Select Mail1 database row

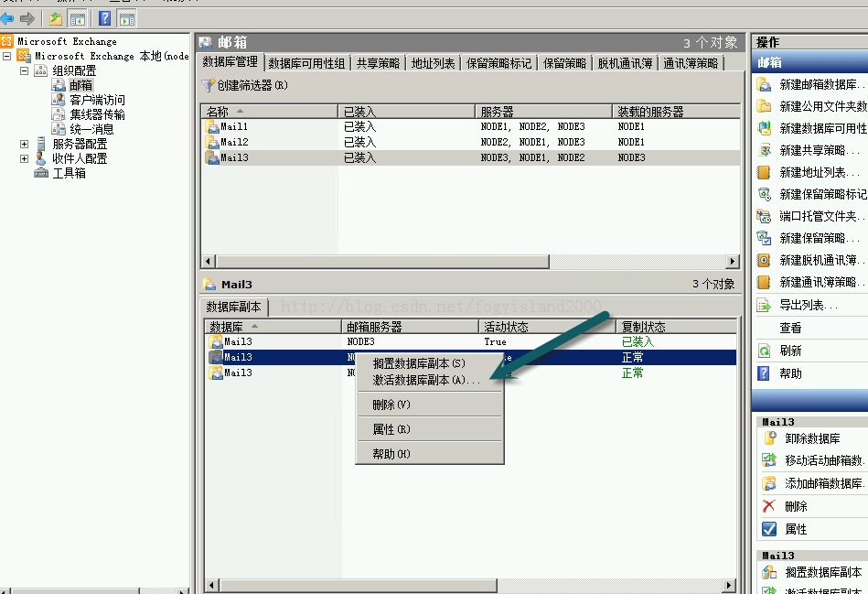[x=470, y=127]
